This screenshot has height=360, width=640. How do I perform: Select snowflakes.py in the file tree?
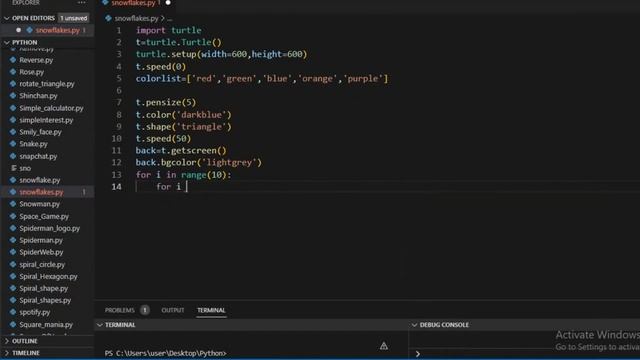[x=41, y=192]
